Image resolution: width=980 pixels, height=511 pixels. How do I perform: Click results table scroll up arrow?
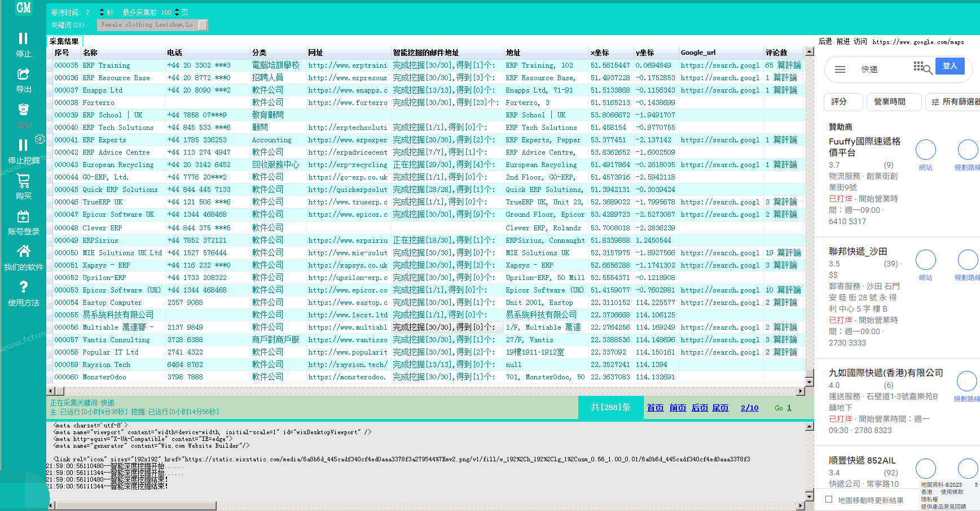(x=809, y=51)
